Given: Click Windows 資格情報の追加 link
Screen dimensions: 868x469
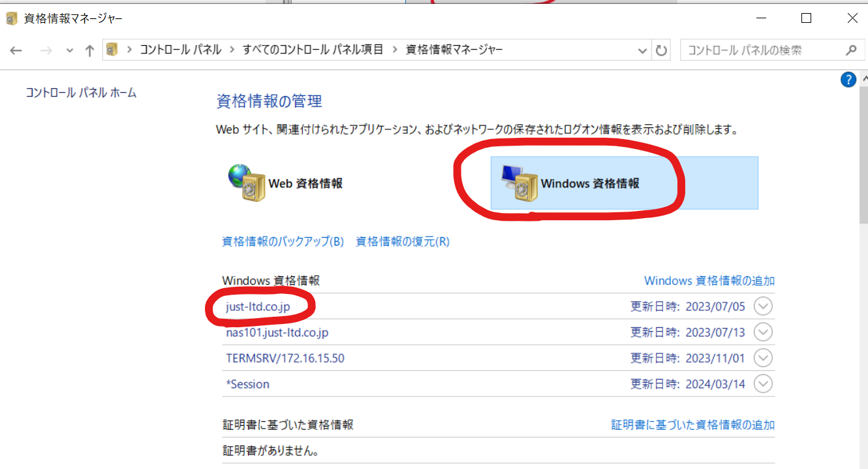Looking at the screenshot, I should [709, 281].
